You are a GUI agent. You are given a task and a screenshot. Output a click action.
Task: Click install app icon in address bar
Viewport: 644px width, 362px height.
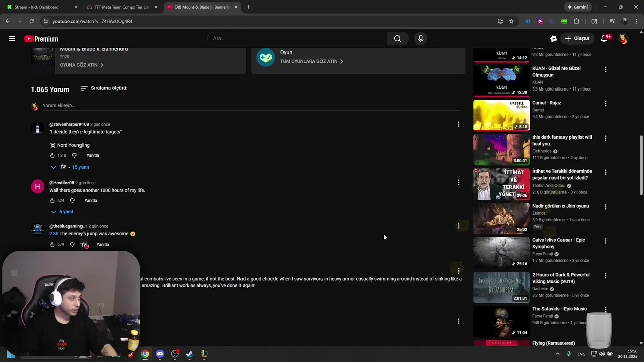(x=500, y=21)
